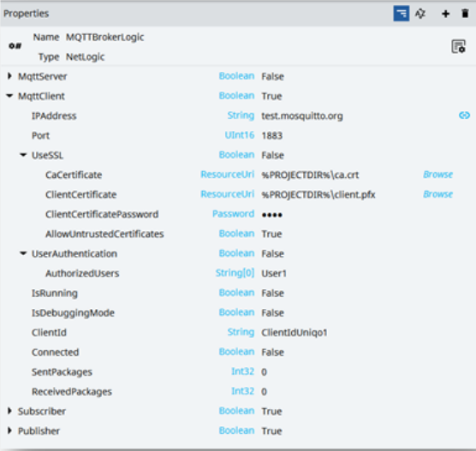Toggle AllowUntrustedCertificates True value
This screenshot has height=451, width=476.
271,234
